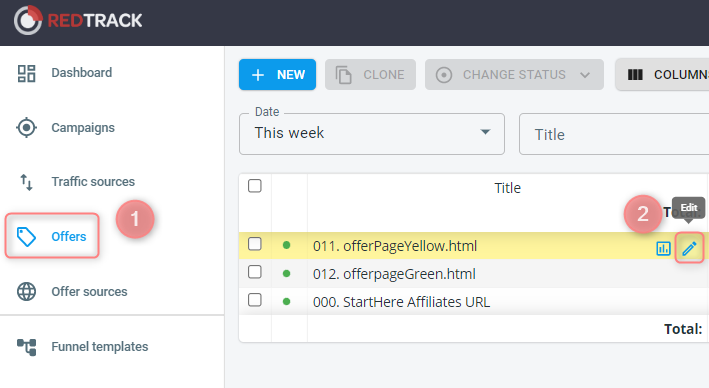Screen dimensions: 709x388
Task: Create a new offer with the New button
Action: click(277, 75)
